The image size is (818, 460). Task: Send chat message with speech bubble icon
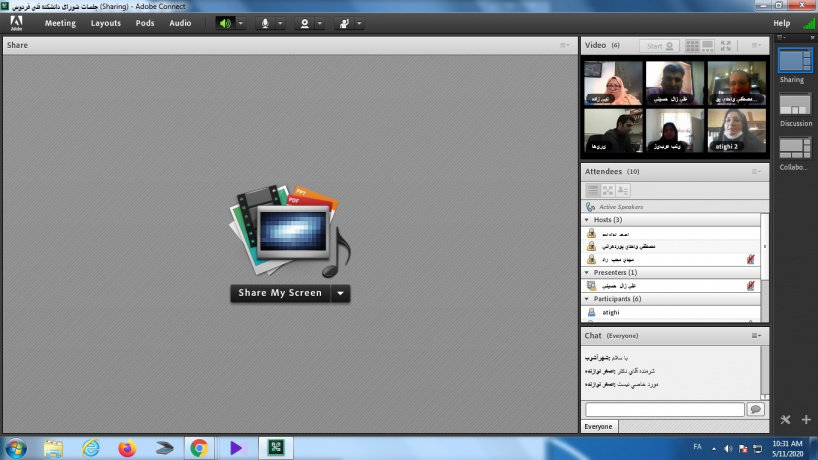pyautogui.click(x=755, y=409)
